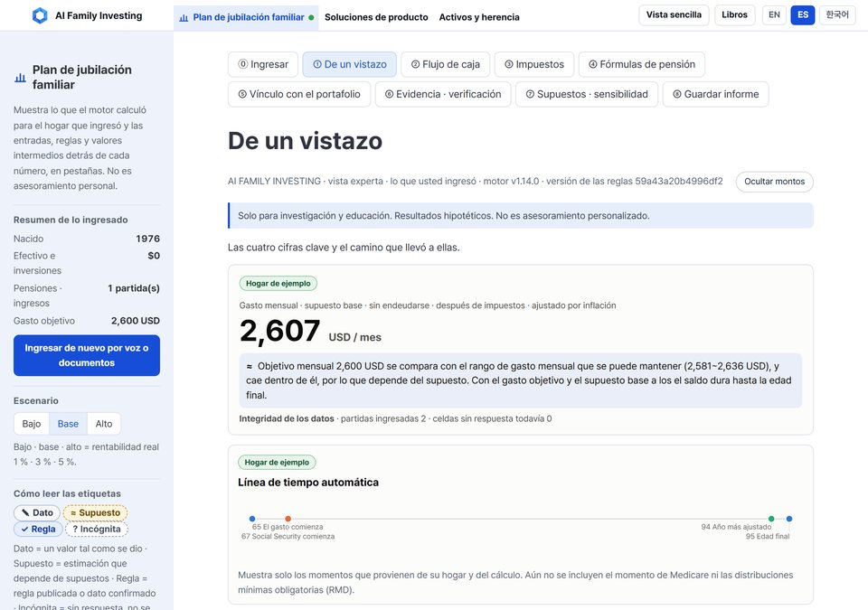
Task: Click the bar chart icon beside the sidebar title
Action: click(x=20, y=78)
